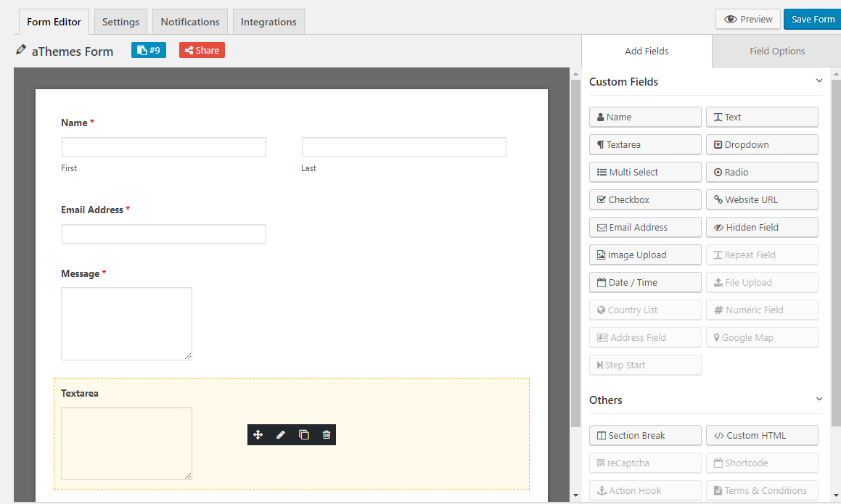Add a Name field from Custom Fields
Screen dimensions: 841x504
pyautogui.click(x=645, y=117)
